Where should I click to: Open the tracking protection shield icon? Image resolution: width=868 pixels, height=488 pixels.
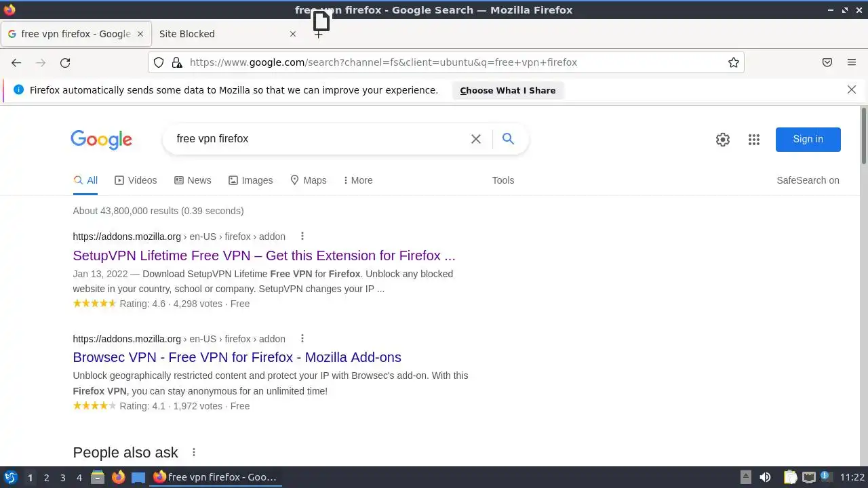pos(159,62)
